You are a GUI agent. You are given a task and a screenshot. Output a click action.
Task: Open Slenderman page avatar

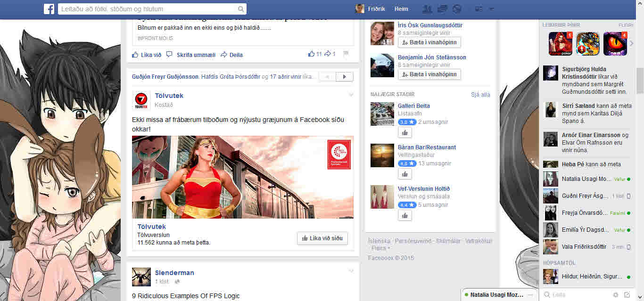141,277
